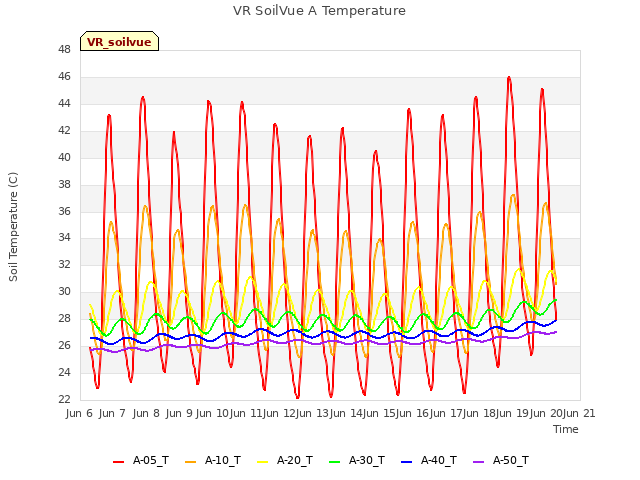Click the 48 y-axis tick label
Image resolution: width=640 pixels, height=480 pixels.
[64, 50]
